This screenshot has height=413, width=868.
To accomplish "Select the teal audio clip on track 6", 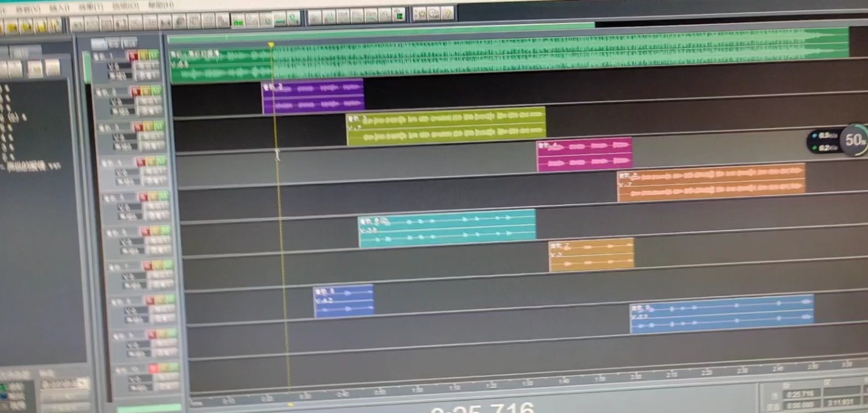I will (447, 228).
